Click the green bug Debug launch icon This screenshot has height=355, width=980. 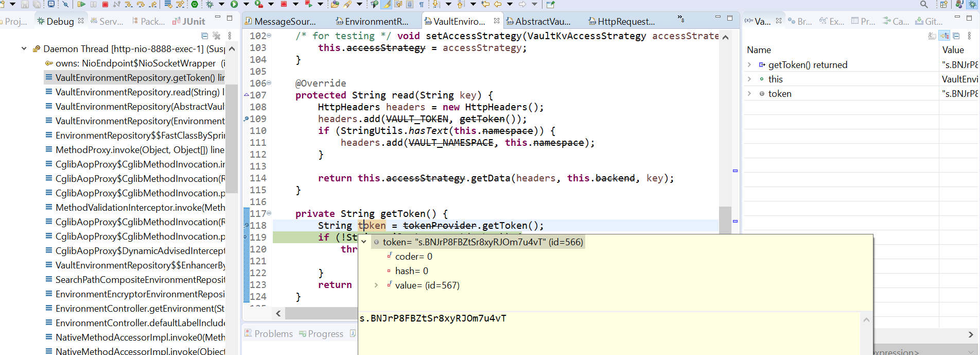[210, 4]
